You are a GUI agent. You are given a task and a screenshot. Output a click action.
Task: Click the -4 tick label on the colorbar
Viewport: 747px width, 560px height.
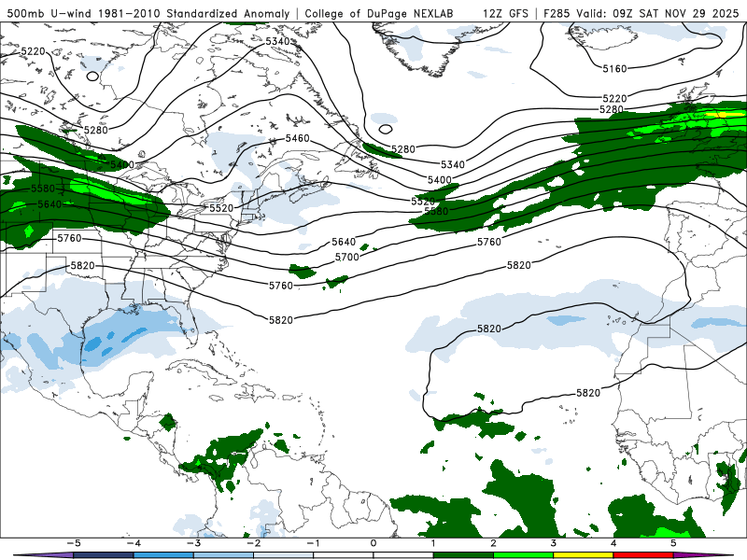(134, 543)
